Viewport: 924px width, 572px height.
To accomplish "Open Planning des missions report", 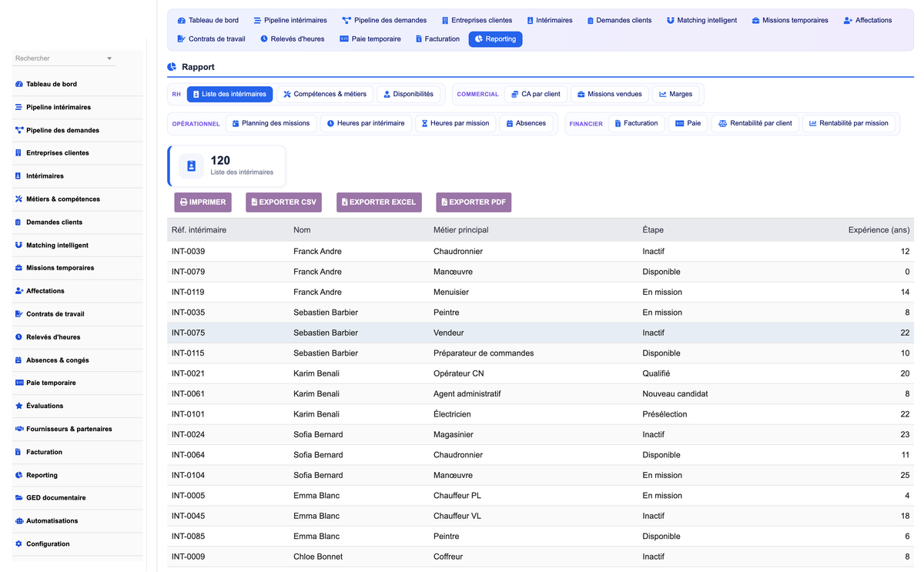I will (x=271, y=123).
